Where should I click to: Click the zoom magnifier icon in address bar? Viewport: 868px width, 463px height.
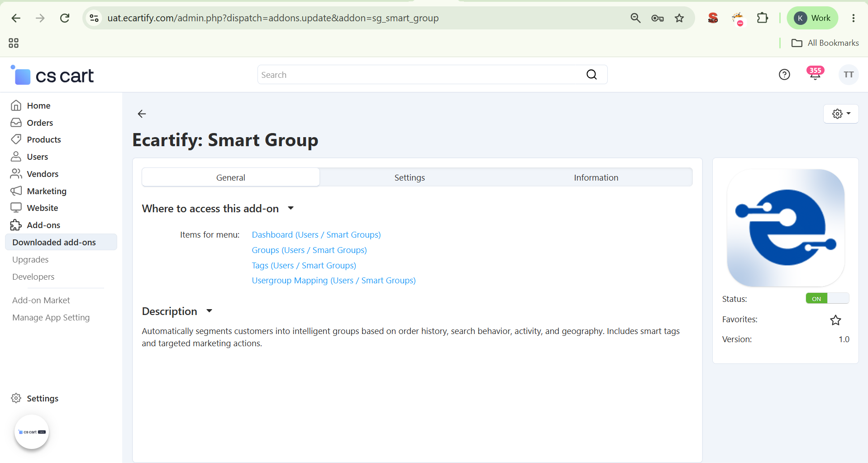(635, 18)
